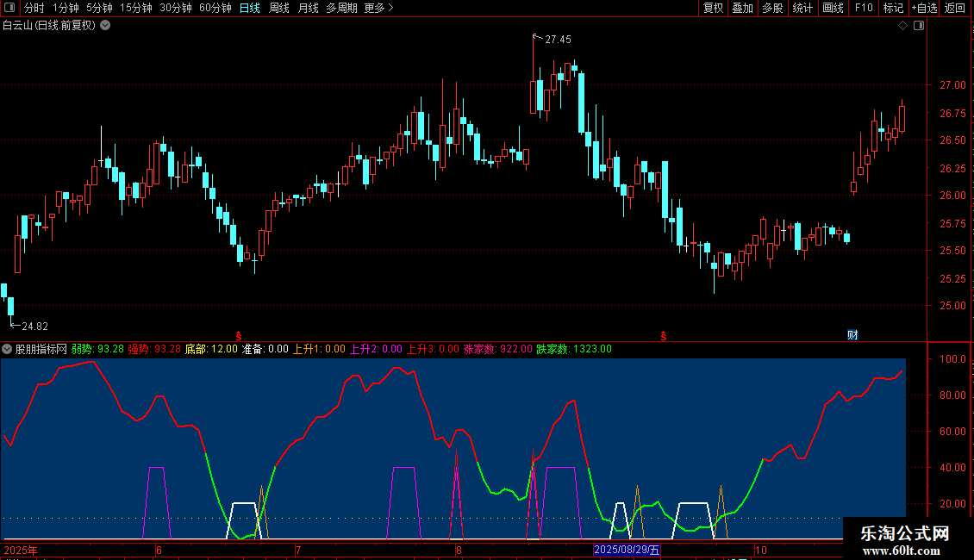974x560 pixels.
Task: Click the 强势: 93.28 value
Action: (154, 349)
